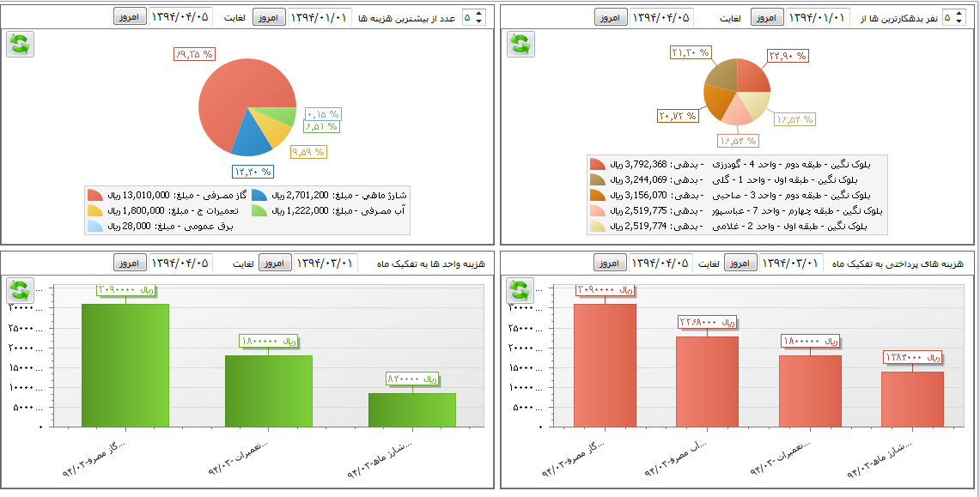Increase the top expenses count stepper
The width and height of the screenshot is (980, 497).
479,14
